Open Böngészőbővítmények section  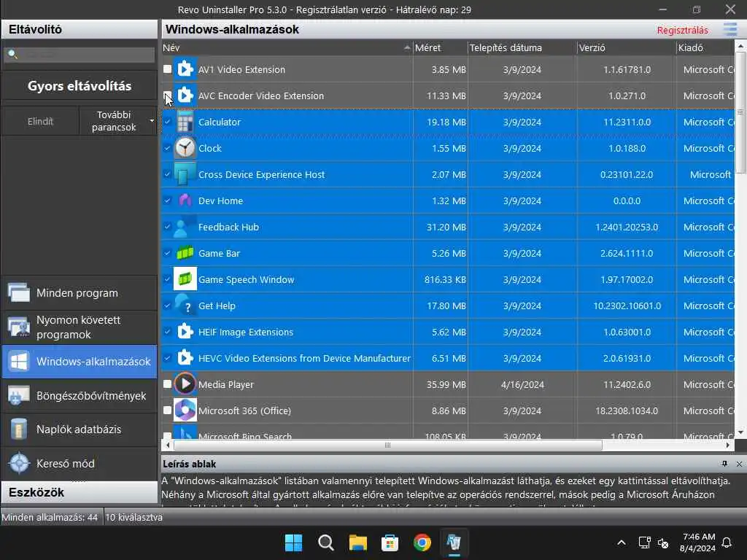[80, 396]
